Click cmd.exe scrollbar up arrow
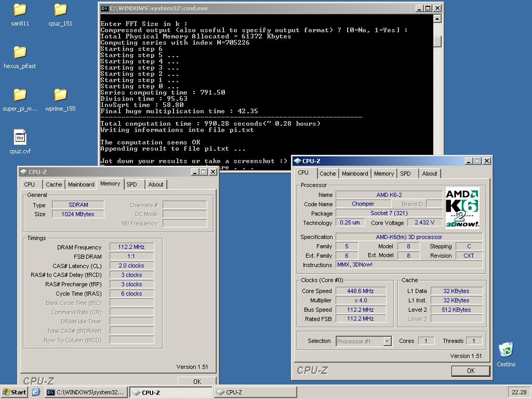 click(x=437, y=19)
